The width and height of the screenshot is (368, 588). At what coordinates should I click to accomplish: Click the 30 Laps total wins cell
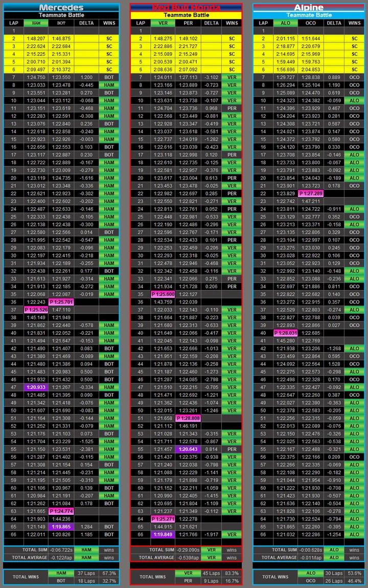pos(334,573)
